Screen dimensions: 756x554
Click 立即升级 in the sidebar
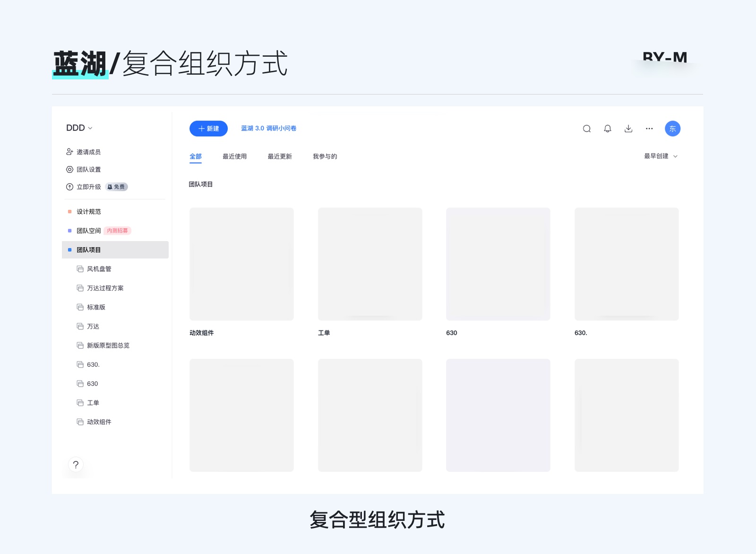pyautogui.click(x=89, y=187)
